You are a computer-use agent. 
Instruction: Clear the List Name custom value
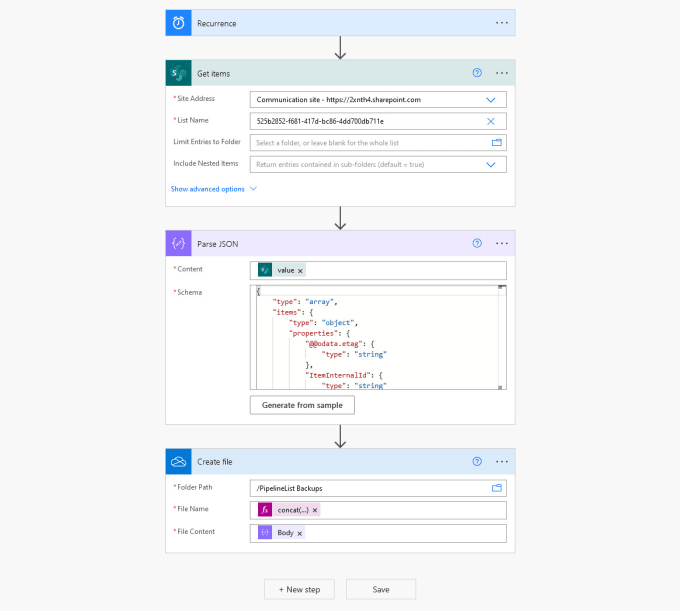[x=490, y=121]
